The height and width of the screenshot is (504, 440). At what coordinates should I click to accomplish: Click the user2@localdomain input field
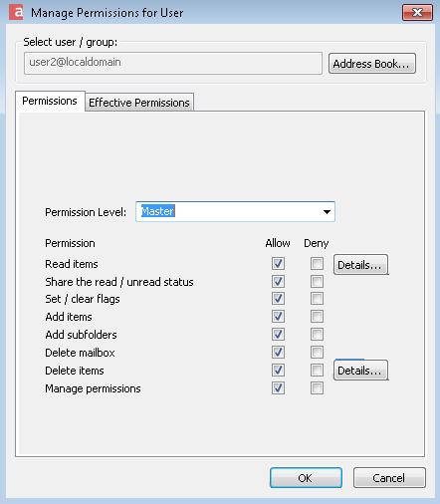click(x=173, y=63)
